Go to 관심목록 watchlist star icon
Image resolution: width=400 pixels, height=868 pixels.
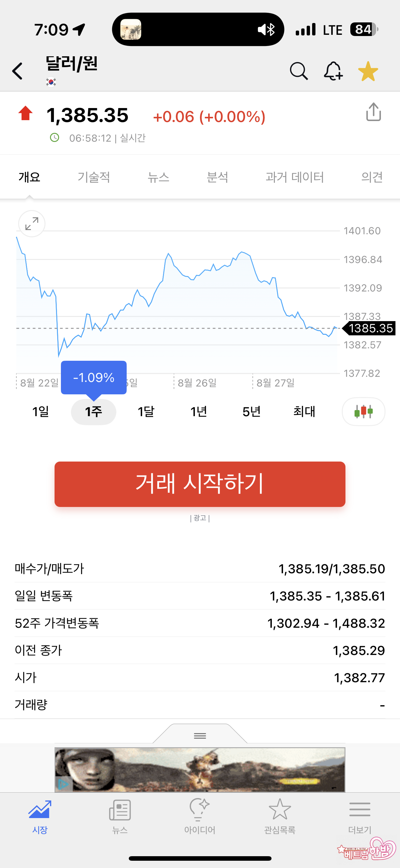(x=280, y=815)
